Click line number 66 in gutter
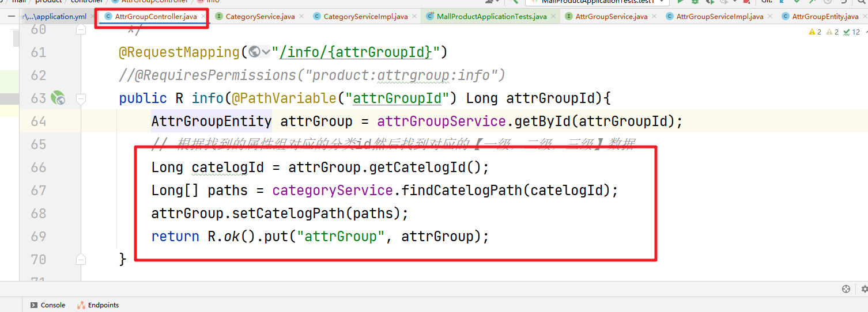This screenshot has height=312, width=868. [38, 168]
